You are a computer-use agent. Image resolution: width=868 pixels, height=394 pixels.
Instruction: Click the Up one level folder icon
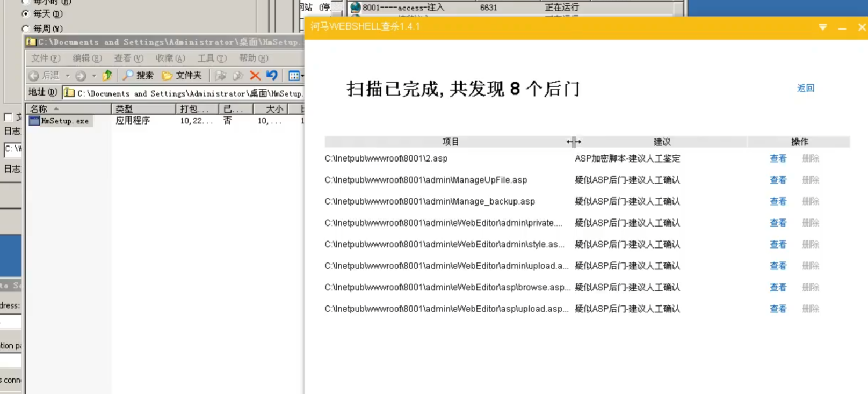click(107, 76)
